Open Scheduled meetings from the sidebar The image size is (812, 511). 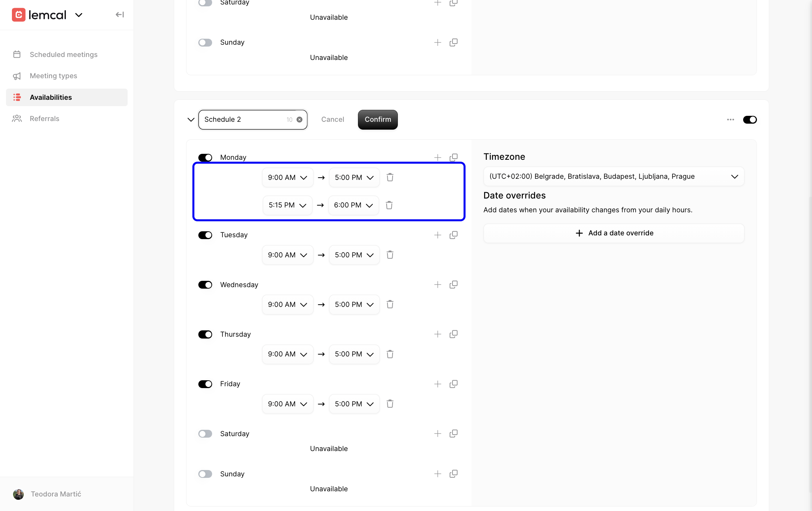click(63, 54)
